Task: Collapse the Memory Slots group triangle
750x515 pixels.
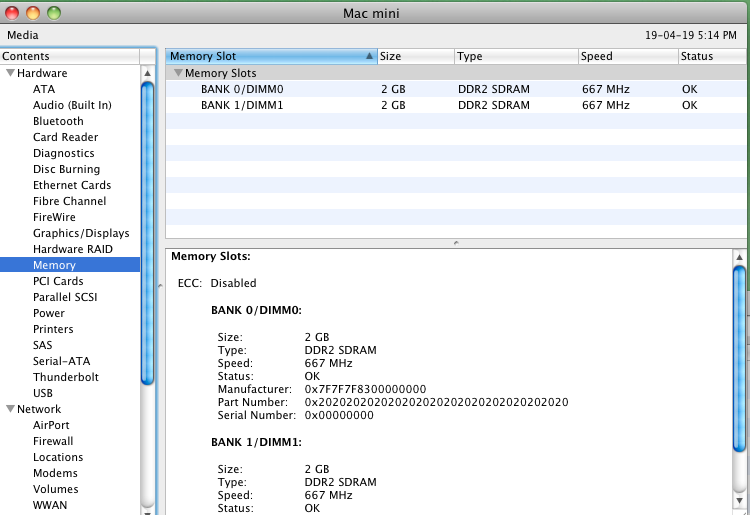Action: point(178,73)
